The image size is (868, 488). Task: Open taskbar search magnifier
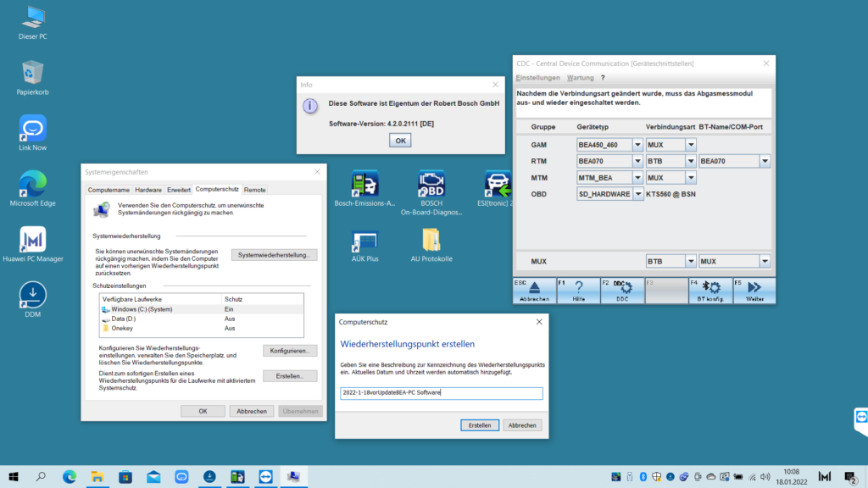click(41, 476)
